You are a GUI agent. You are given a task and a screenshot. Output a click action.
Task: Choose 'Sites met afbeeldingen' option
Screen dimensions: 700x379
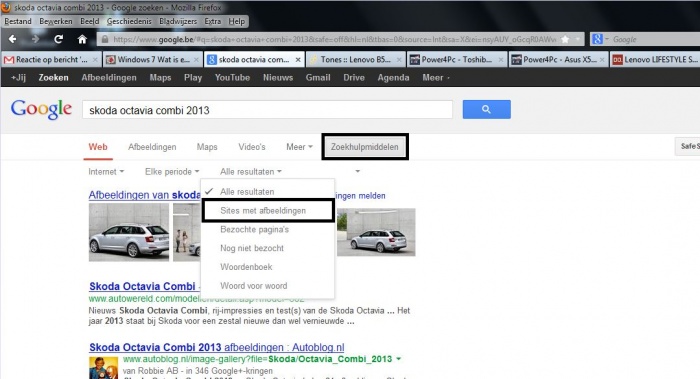click(x=267, y=211)
